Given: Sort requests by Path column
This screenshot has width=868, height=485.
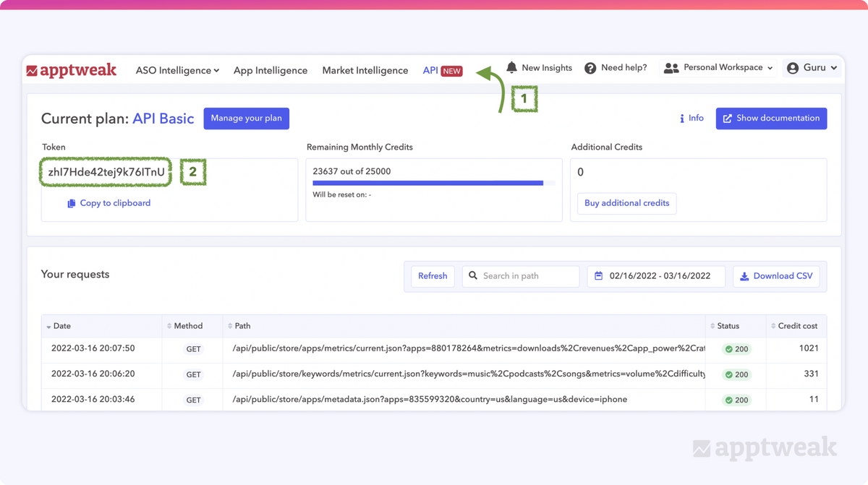Looking at the screenshot, I should pos(464,326).
